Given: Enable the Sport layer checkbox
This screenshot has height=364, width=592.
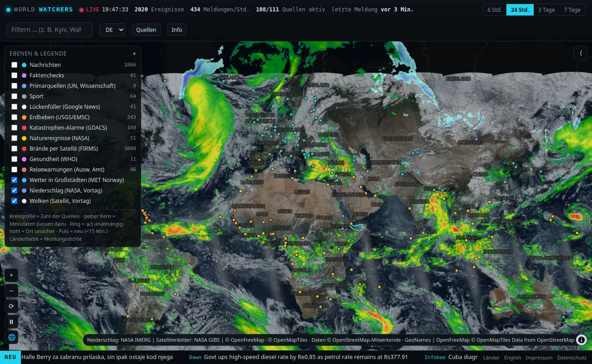Looking at the screenshot, I should pyautogui.click(x=15, y=96).
